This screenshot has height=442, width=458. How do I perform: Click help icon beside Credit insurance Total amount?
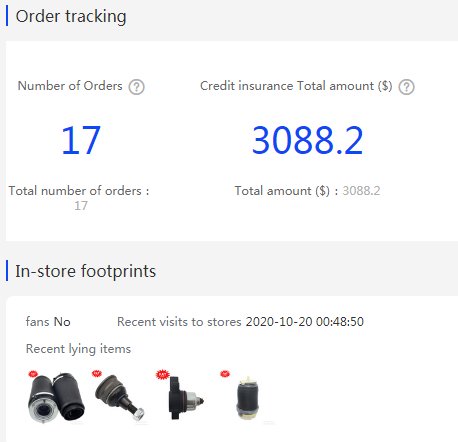point(406,87)
